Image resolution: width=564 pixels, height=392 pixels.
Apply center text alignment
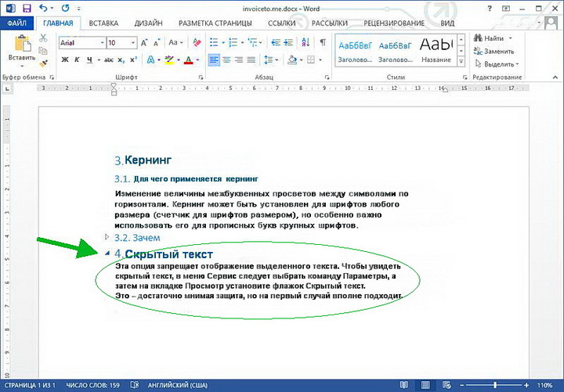point(226,59)
